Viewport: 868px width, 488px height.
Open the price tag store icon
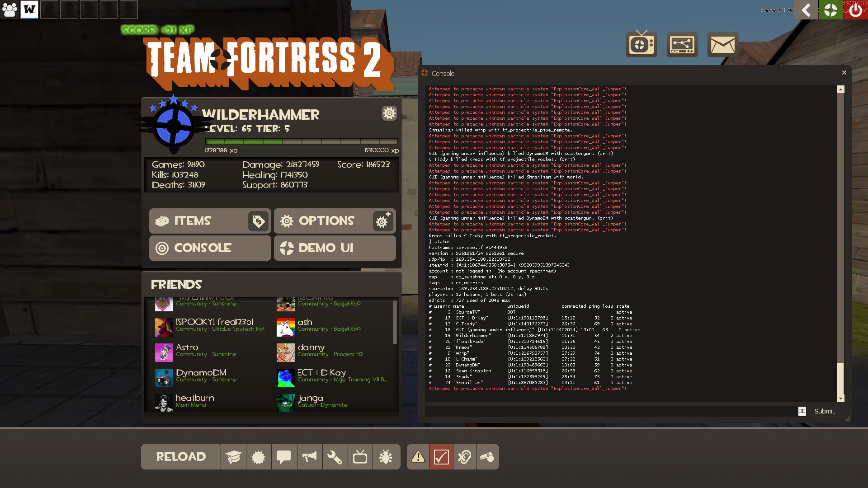coord(259,221)
